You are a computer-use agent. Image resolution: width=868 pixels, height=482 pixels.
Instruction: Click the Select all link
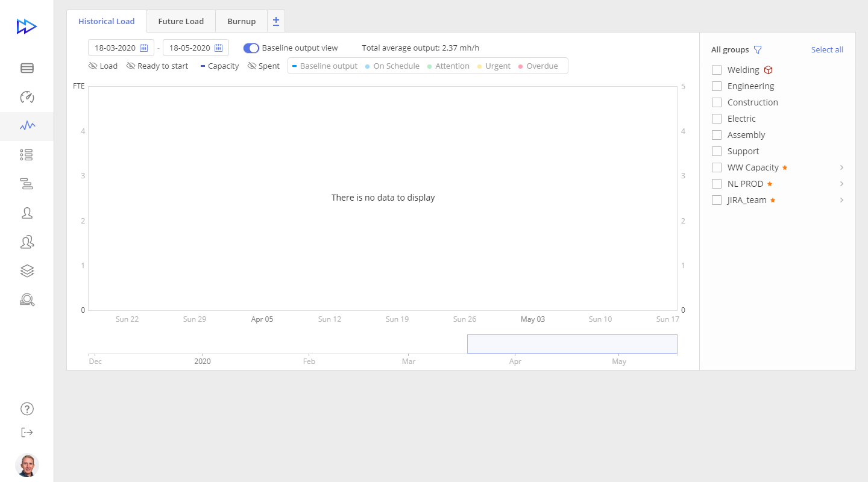click(827, 50)
